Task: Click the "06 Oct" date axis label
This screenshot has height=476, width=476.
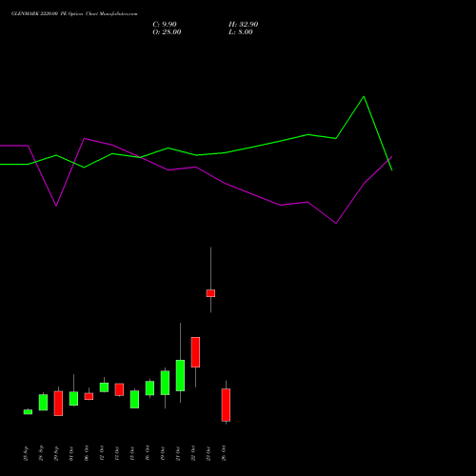Action: [x=87, y=453]
